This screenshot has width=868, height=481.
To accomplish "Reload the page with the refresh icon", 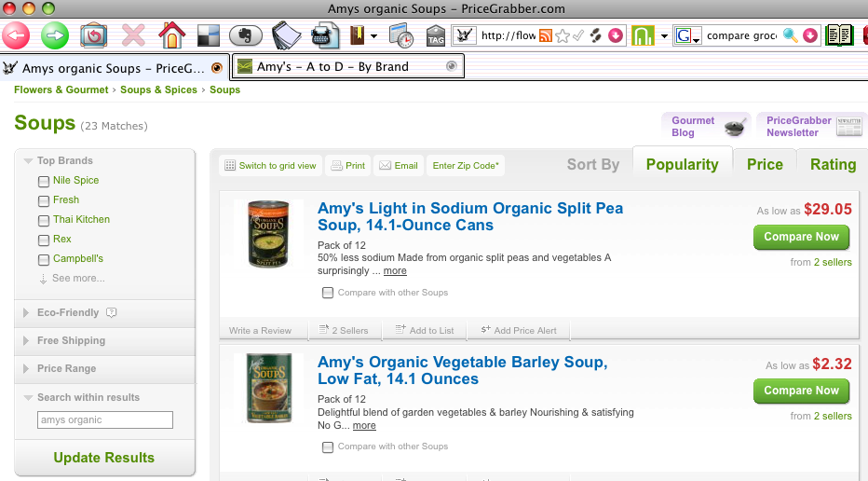I will [93, 36].
